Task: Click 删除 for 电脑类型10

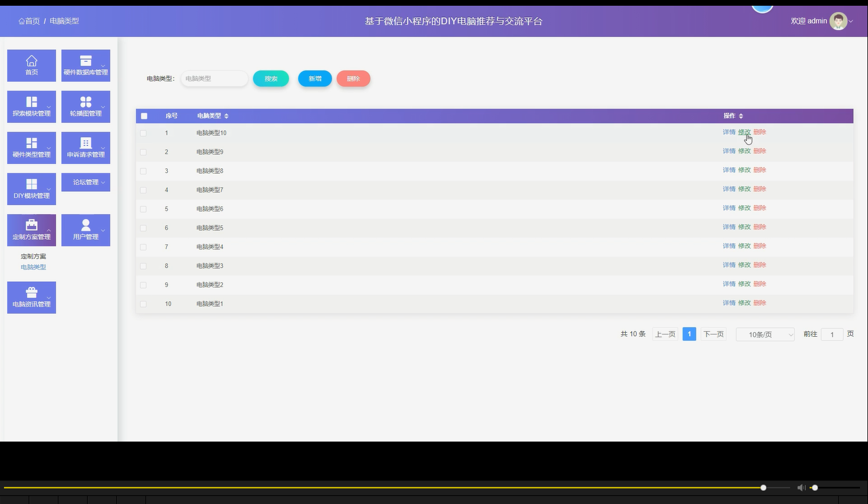Action: [760, 132]
